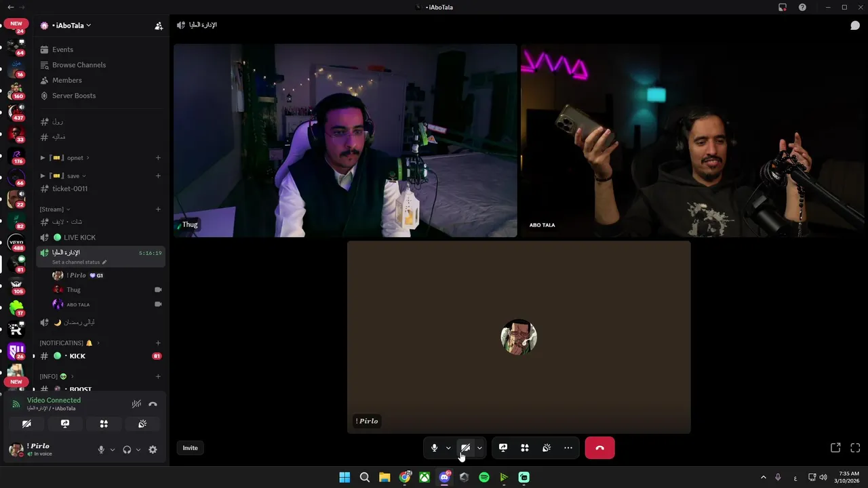The image size is (868, 488).
Task: Expand [INFO] category
Action: (56, 376)
